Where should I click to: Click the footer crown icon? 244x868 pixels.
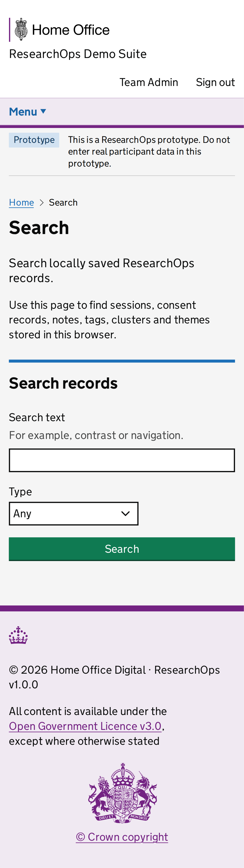coord(18,635)
